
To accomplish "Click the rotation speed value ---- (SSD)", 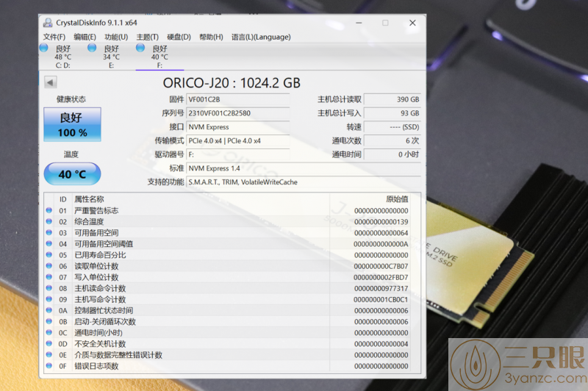I will tap(392, 127).
